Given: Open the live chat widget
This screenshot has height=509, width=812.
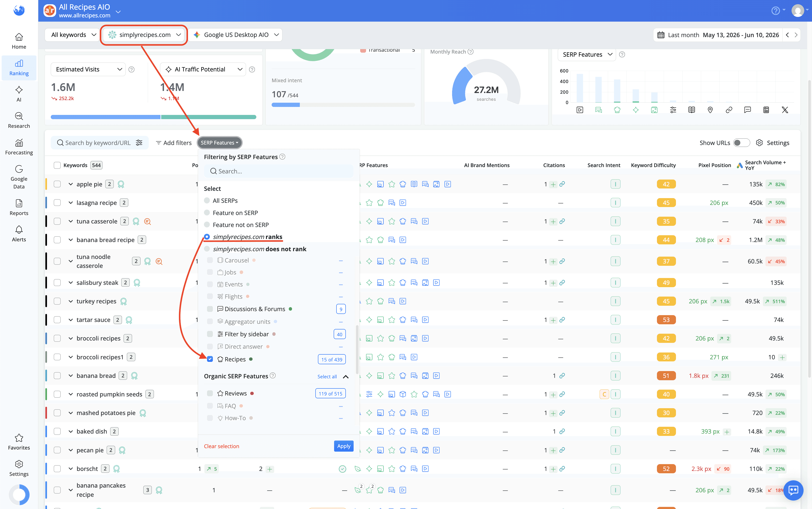Looking at the screenshot, I should pos(793,490).
